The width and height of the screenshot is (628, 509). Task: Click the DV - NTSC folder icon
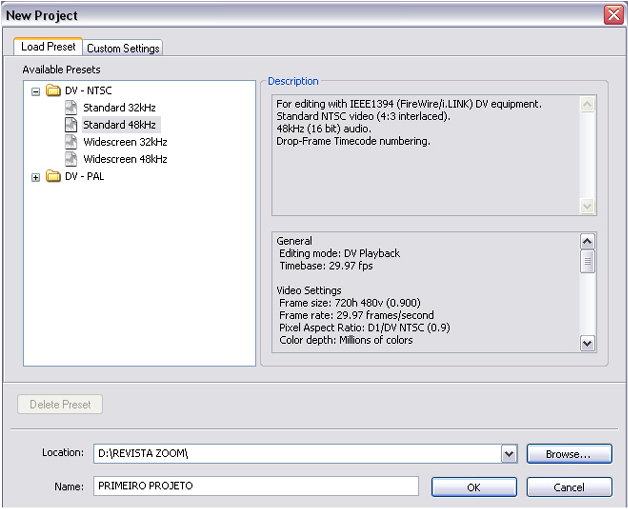(53, 91)
